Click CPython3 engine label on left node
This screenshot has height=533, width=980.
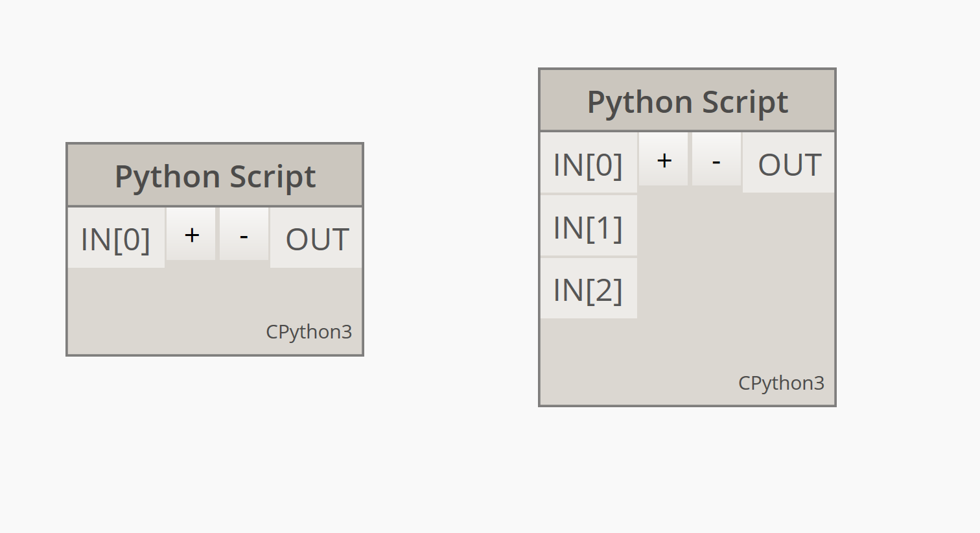pos(309,331)
